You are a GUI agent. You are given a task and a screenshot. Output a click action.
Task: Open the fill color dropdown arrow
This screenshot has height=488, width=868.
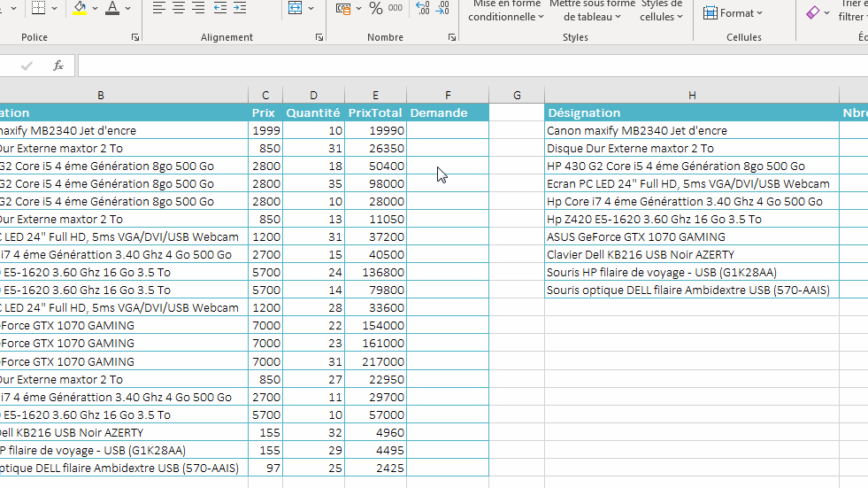tap(96, 8)
